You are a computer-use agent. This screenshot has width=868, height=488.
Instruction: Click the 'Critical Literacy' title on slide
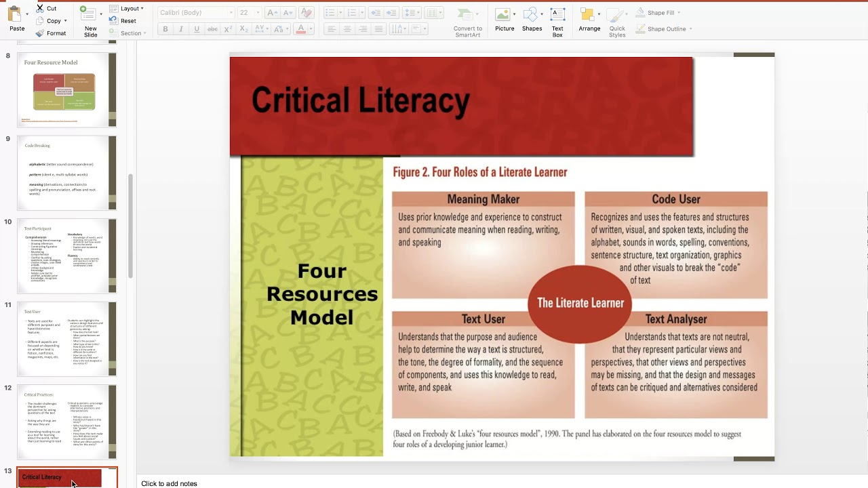pos(361,101)
